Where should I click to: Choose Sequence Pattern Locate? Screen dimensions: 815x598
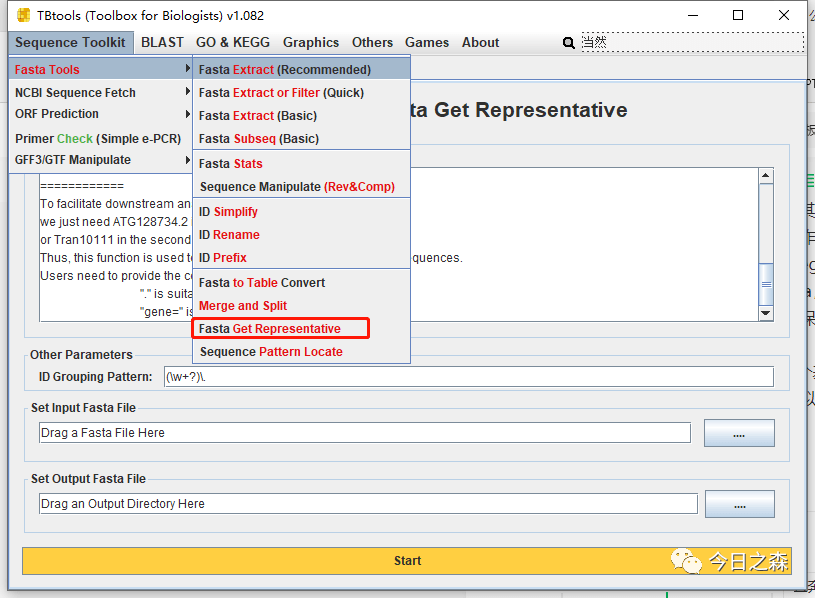pyautogui.click(x=301, y=352)
